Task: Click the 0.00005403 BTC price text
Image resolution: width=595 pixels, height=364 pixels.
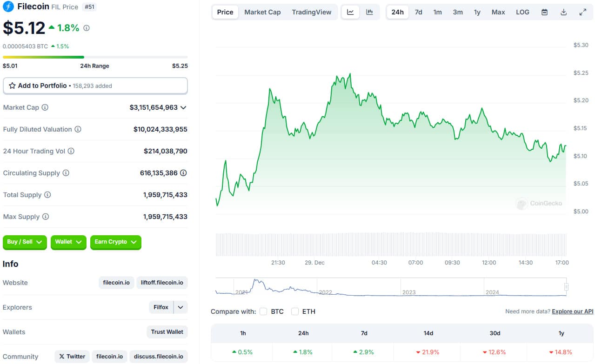Action: [x=25, y=46]
